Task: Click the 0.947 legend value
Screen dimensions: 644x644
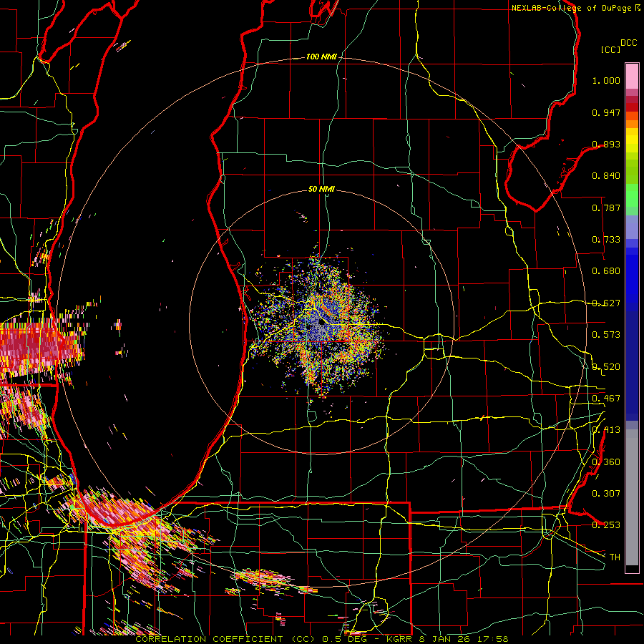Action: coord(606,112)
